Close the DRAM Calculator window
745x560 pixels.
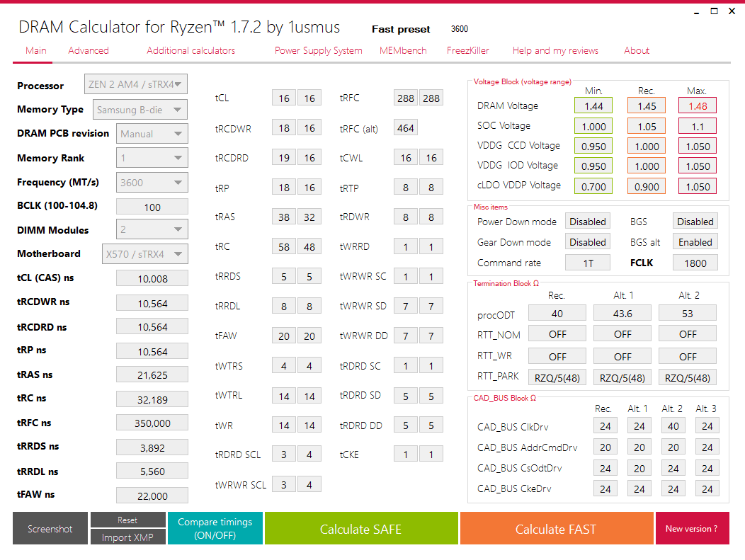point(732,11)
